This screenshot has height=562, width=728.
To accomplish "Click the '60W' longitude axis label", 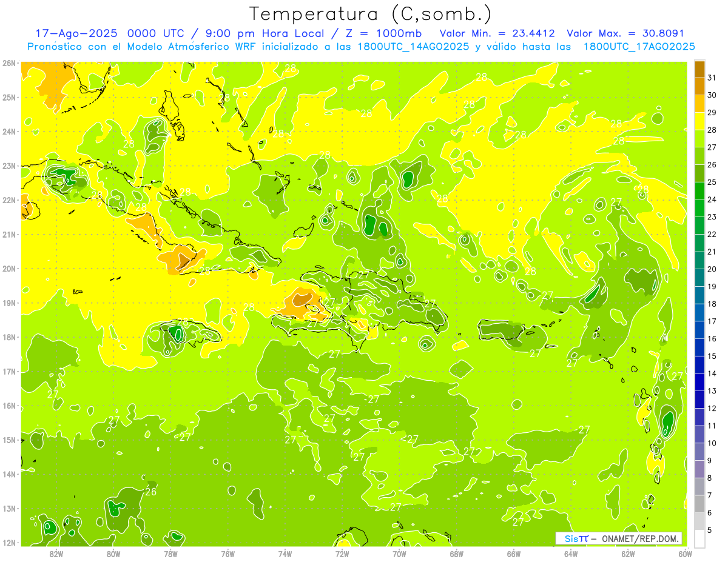I will click(x=686, y=554).
